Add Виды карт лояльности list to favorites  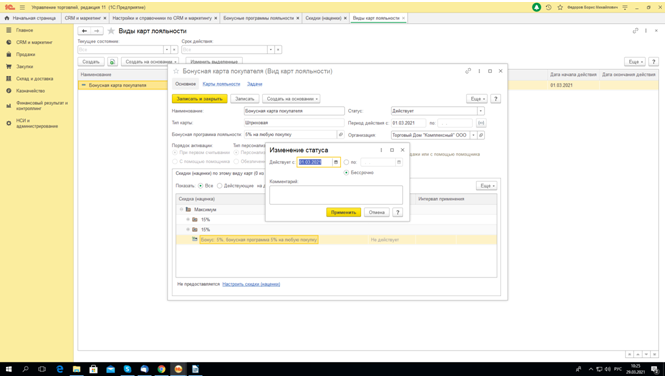click(111, 31)
